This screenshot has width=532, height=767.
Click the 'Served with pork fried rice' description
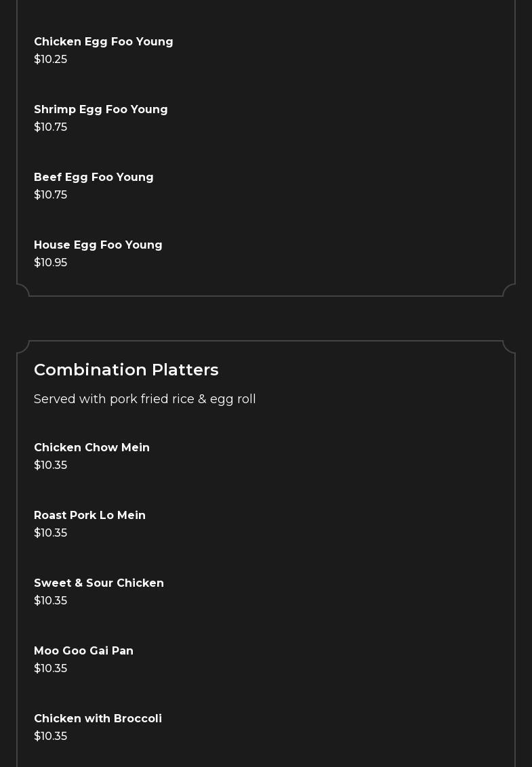[x=145, y=399]
